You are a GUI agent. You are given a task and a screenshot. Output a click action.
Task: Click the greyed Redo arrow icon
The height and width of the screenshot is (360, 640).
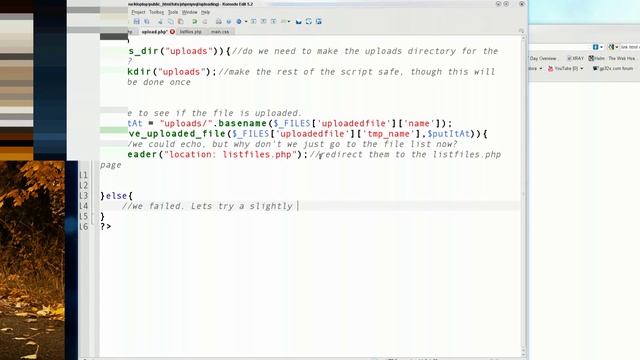[205, 21]
